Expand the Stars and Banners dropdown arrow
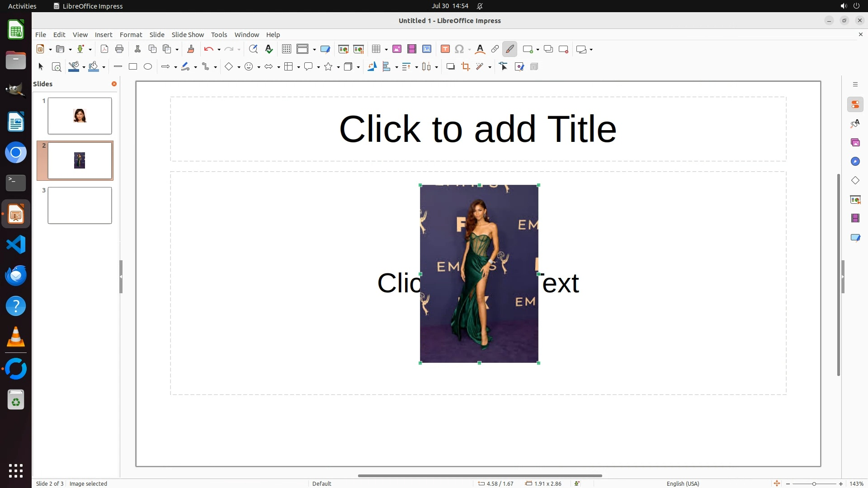The image size is (868, 488). pos(338,67)
